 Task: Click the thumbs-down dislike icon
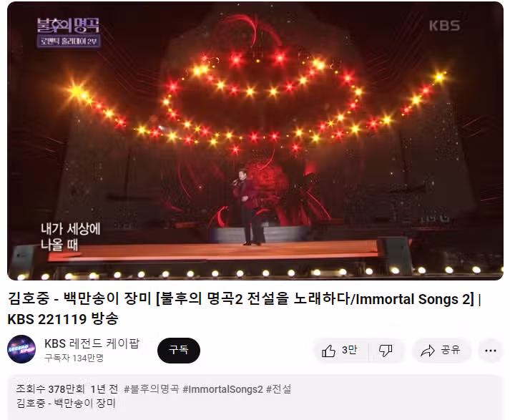[386, 351]
